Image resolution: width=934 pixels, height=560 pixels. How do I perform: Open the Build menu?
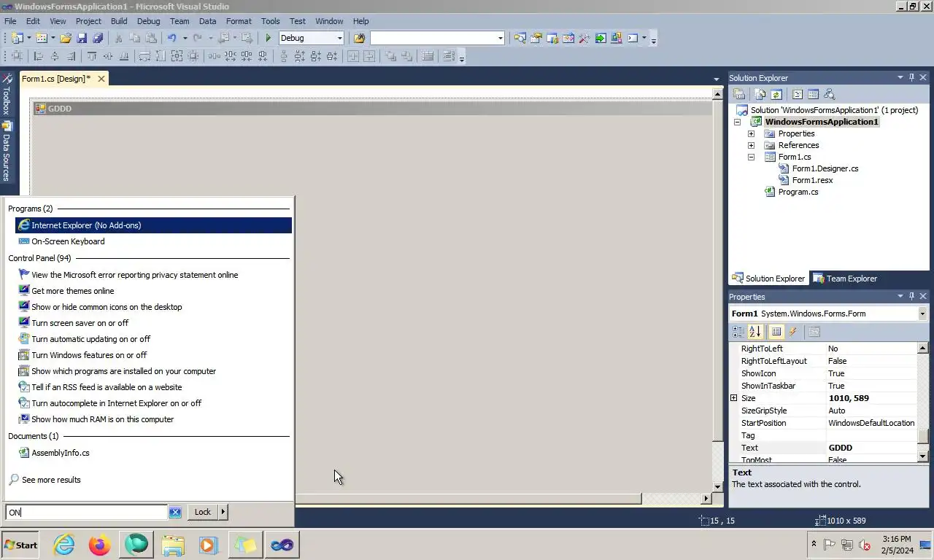tap(119, 21)
